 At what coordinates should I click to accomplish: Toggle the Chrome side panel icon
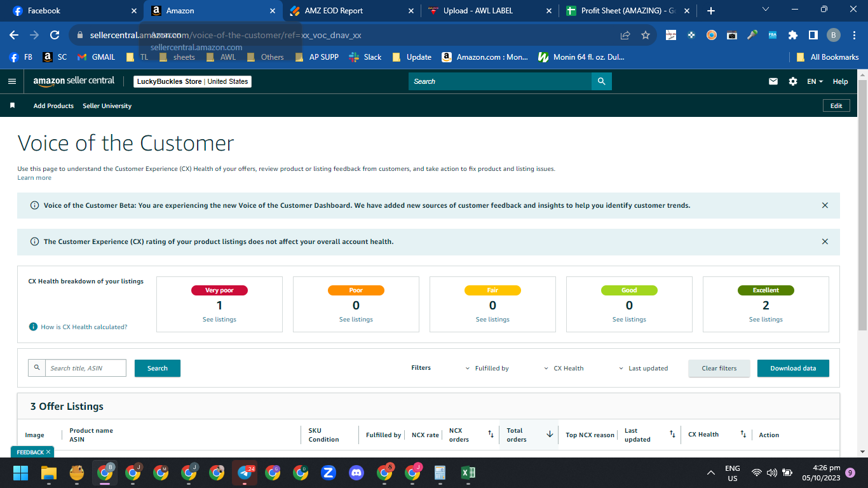pyautogui.click(x=813, y=35)
